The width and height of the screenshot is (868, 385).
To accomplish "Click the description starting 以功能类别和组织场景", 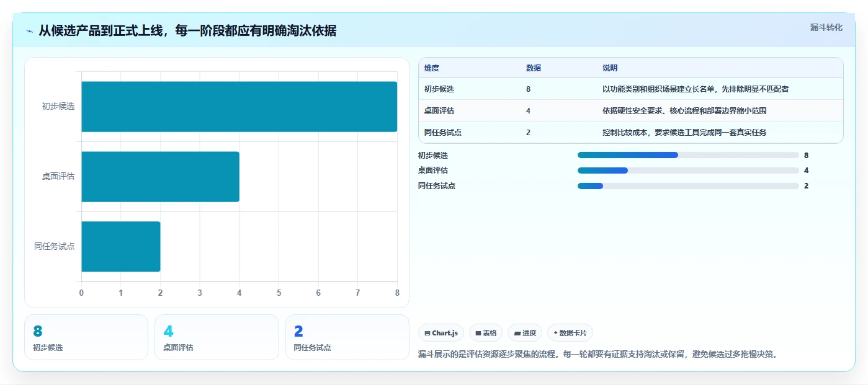I will (x=696, y=89).
